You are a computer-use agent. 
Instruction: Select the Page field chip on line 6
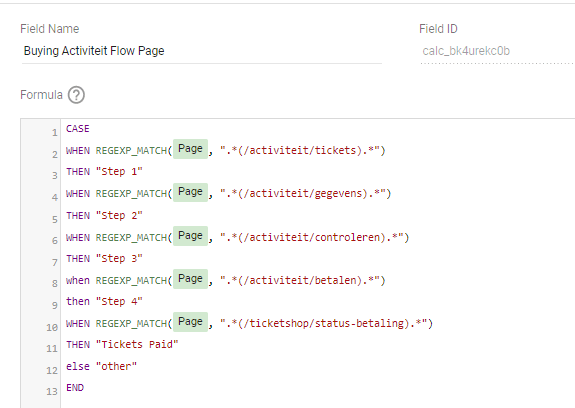pyautogui.click(x=190, y=236)
